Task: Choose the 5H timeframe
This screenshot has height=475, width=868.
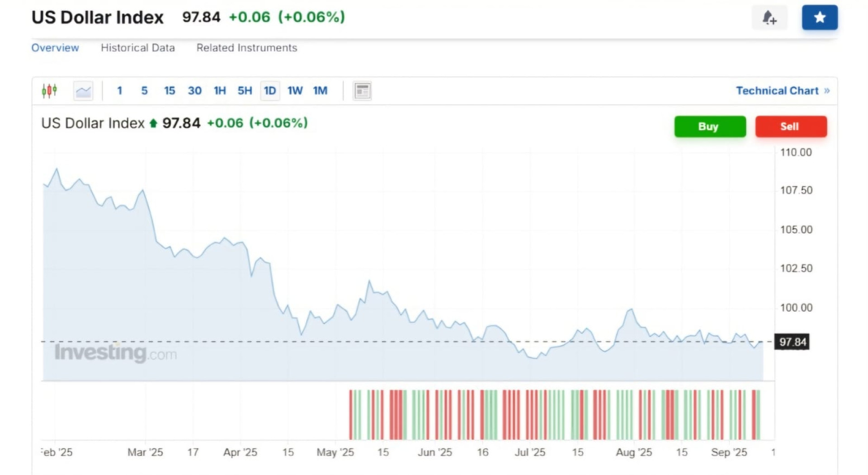Action: 245,91
